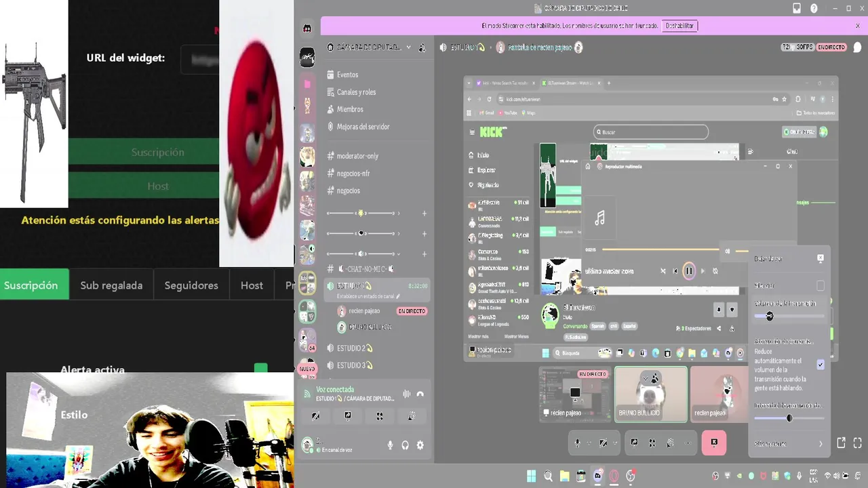Image resolution: width=868 pixels, height=488 pixels.
Task: Click the NUEVO pill in server list
Action: pyautogui.click(x=307, y=369)
